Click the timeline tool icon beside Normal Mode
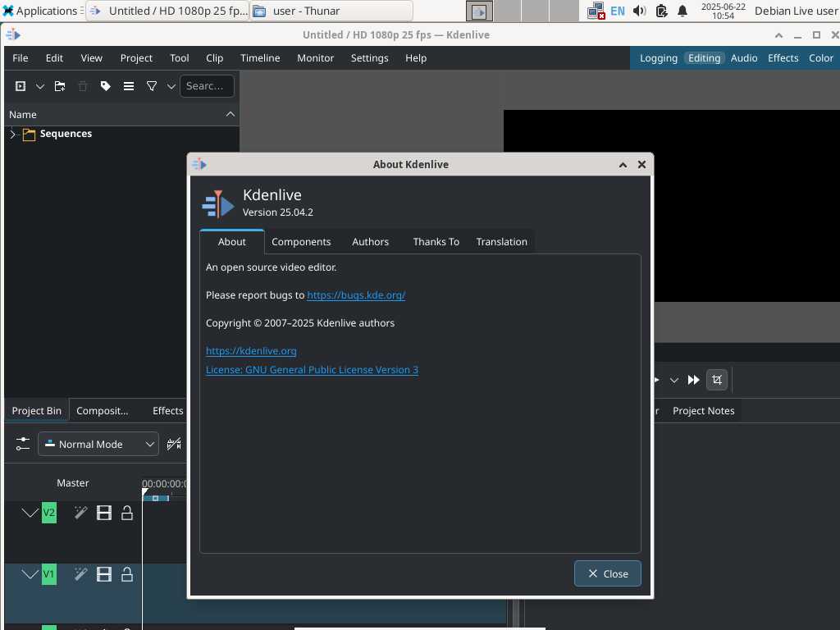Image resolution: width=840 pixels, height=630 pixels. tap(174, 444)
